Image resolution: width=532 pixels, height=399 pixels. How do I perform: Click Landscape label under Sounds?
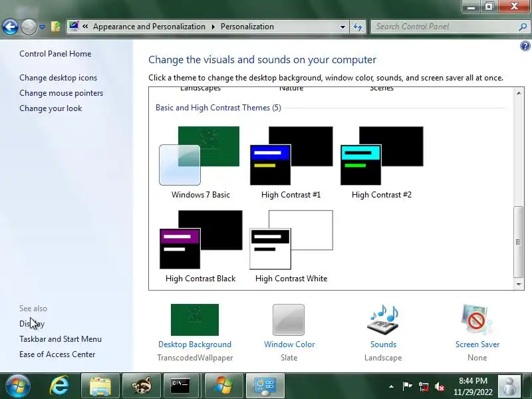383,358
